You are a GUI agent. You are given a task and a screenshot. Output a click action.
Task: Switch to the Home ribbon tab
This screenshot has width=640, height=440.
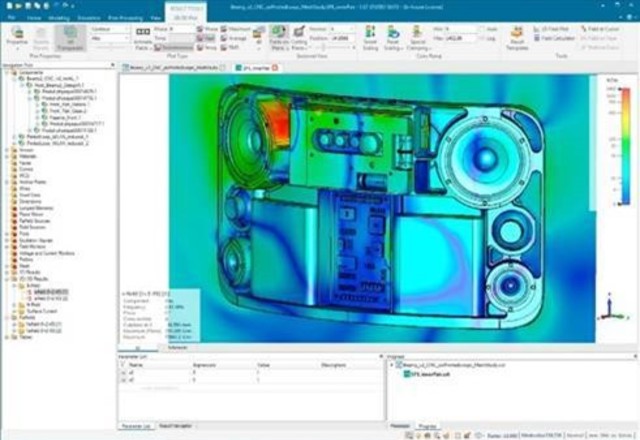tap(34, 18)
